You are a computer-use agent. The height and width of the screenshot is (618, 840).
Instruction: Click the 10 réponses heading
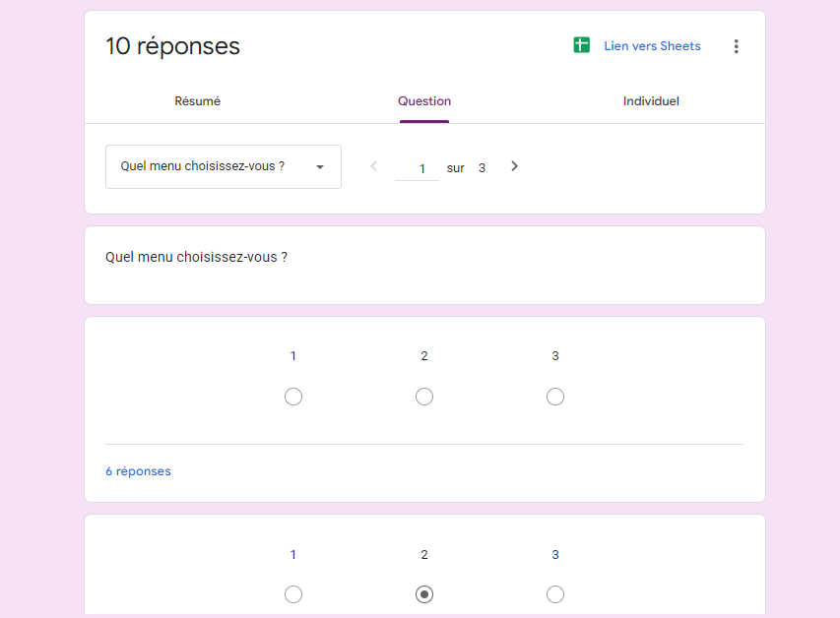172,46
